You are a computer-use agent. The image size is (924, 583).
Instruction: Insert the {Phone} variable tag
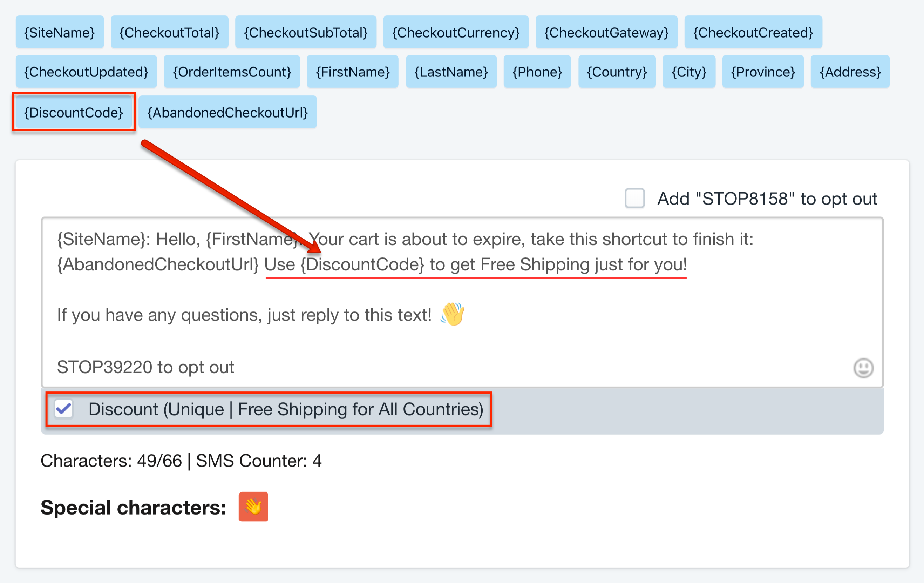(x=537, y=72)
